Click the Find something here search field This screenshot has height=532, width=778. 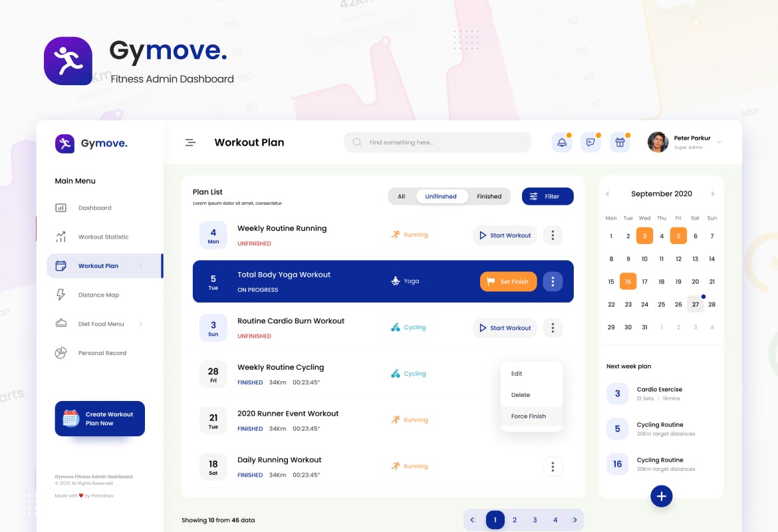(438, 142)
